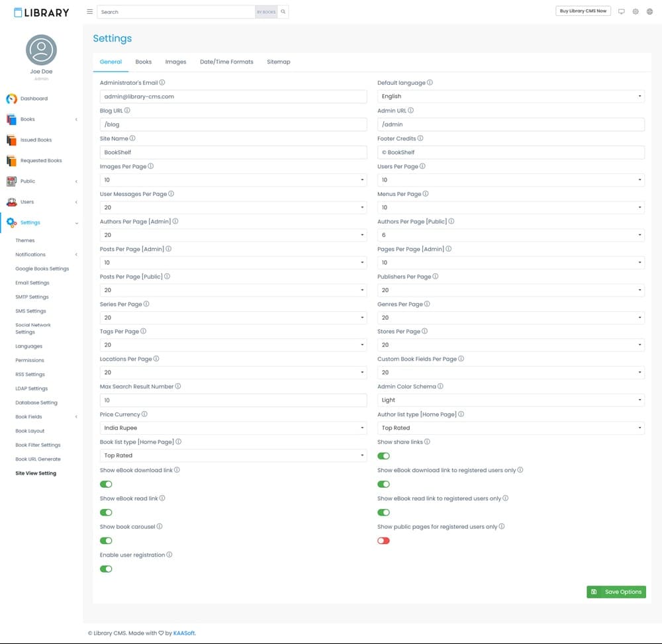Click the Requested Books sidebar icon
This screenshot has width=662, height=644.
(11, 161)
